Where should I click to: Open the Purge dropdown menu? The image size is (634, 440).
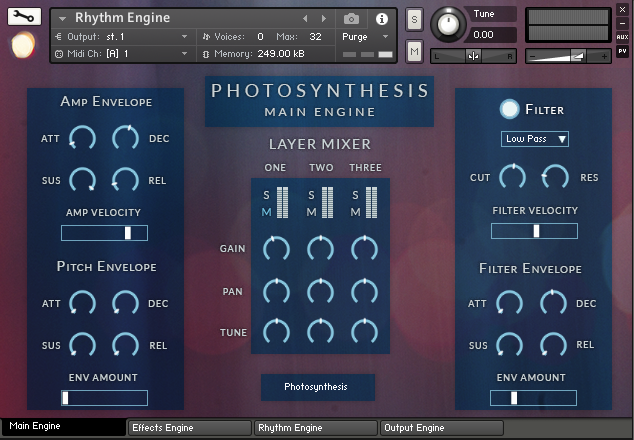(365, 37)
